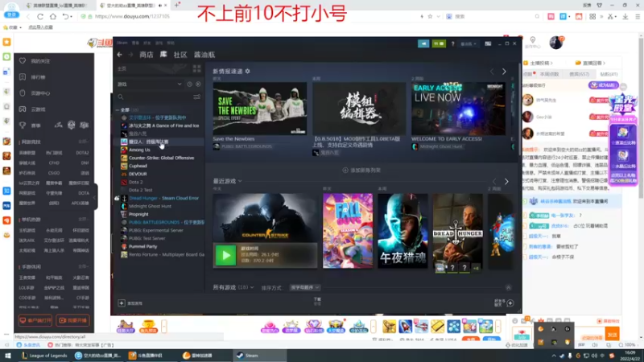Switch to the 库 library tab
This screenshot has height=362, width=644.
(x=163, y=54)
